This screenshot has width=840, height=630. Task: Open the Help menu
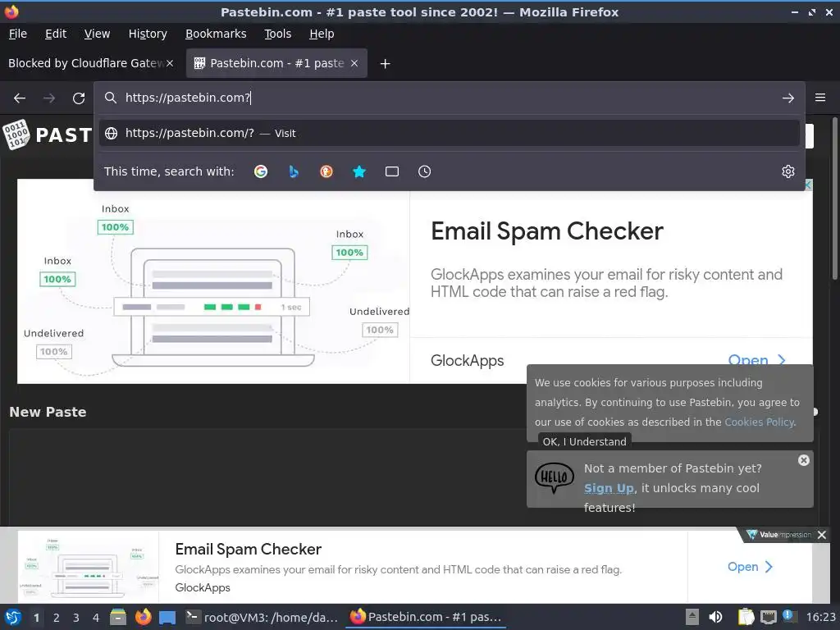(322, 34)
